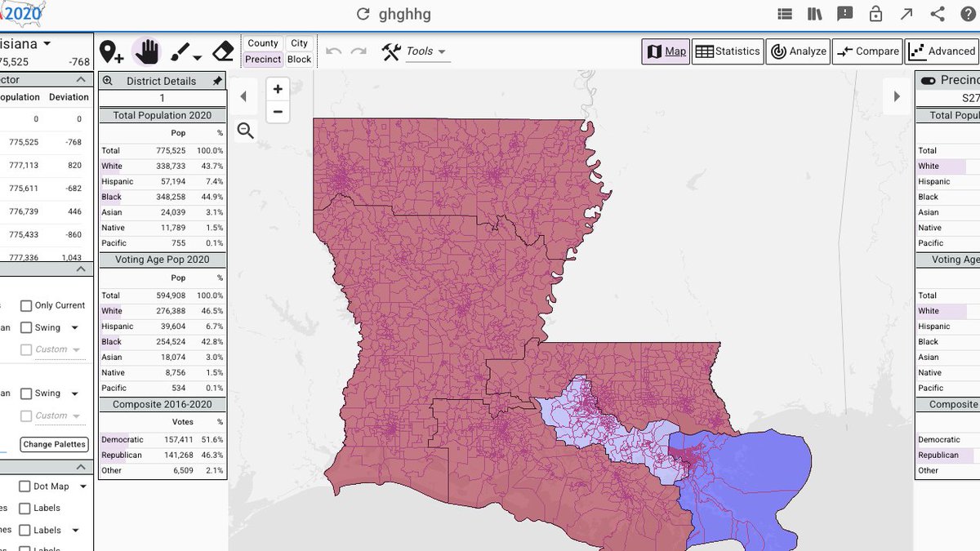980x551 pixels.
Task: Click the Deviation column header
Action: click(x=69, y=97)
